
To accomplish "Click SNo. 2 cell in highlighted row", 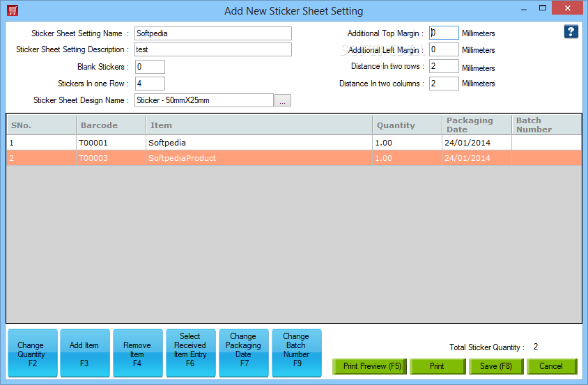I will pyautogui.click(x=42, y=158).
